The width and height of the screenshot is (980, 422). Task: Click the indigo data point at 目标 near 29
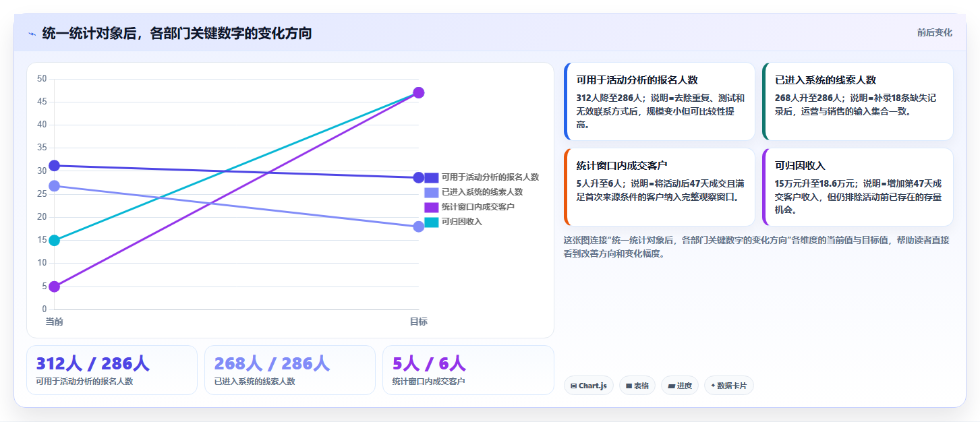click(418, 178)
